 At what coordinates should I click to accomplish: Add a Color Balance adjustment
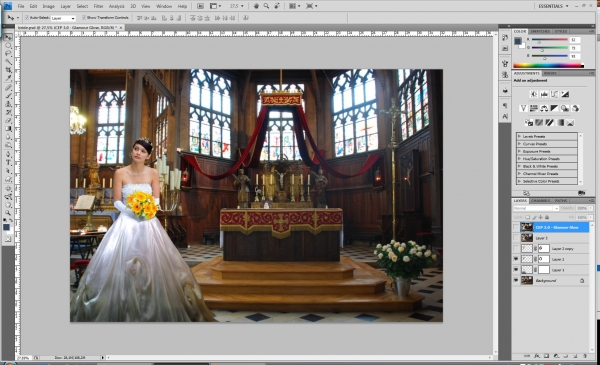544,108
